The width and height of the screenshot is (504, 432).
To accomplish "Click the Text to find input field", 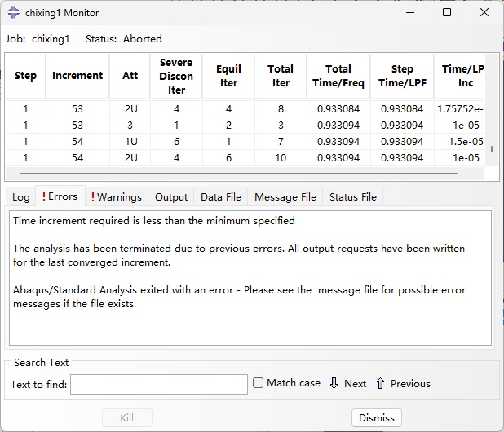I will click(159, 384).
